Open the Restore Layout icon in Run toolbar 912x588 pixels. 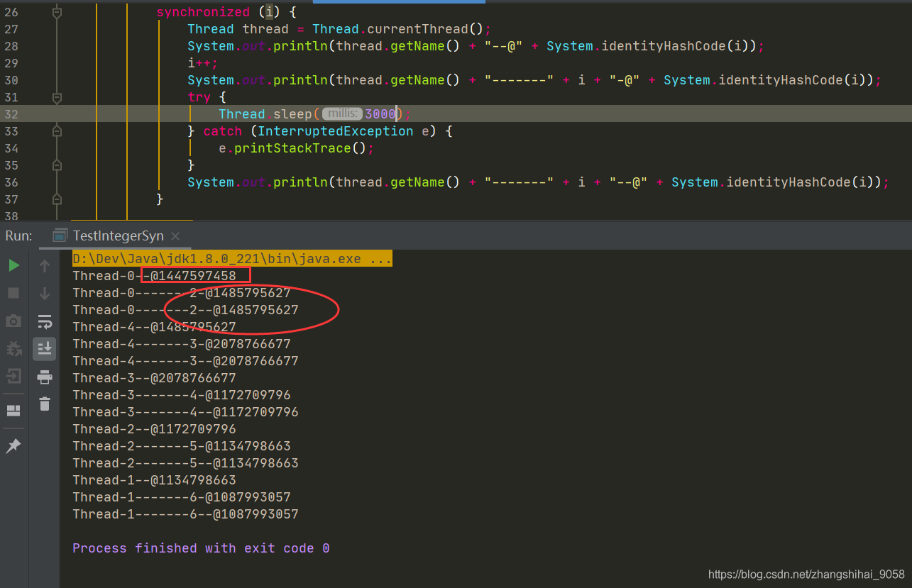(x=13, y=411)
